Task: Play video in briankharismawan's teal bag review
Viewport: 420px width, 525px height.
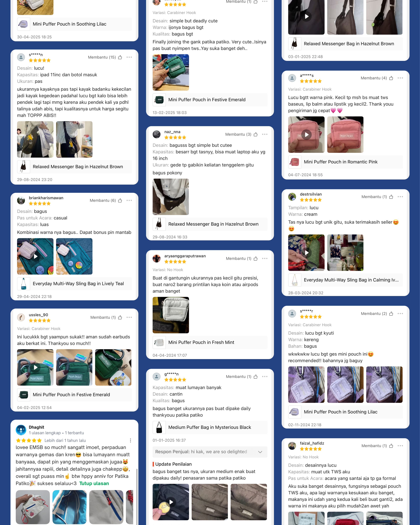Action: tap(35, 256)
